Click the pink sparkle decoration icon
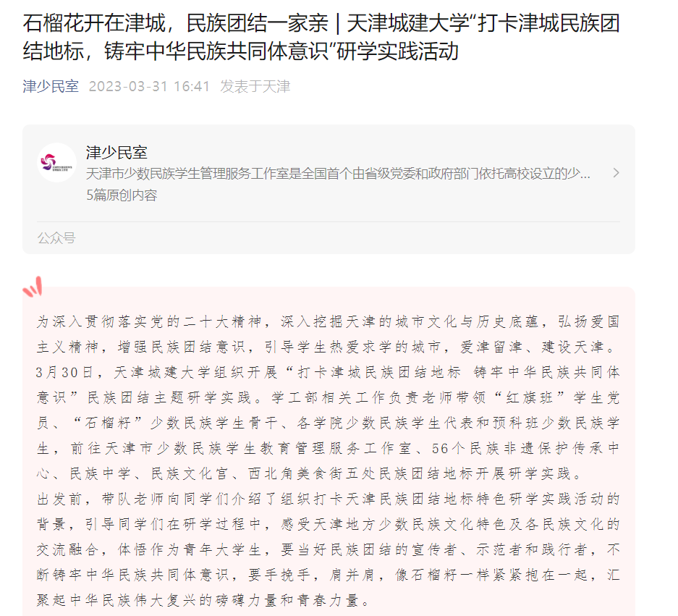The image size is (678, 616). [33, 287]
